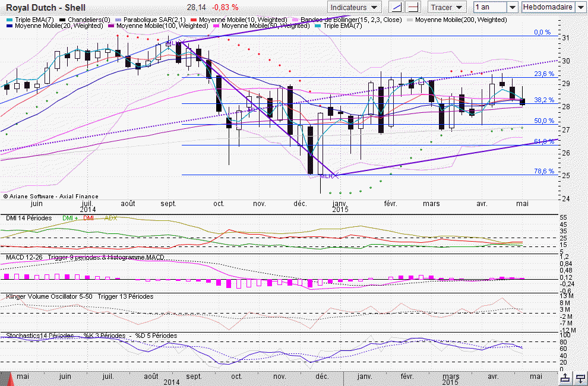Click the 28,14 price value

197,8
